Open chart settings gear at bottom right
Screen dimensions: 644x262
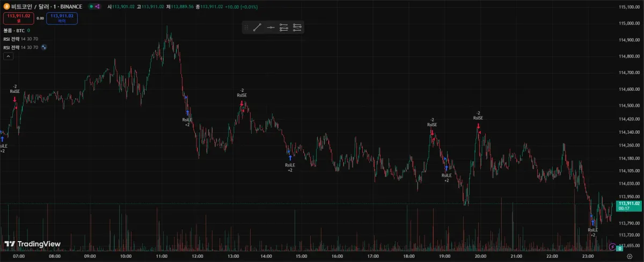tap(630, 257)
